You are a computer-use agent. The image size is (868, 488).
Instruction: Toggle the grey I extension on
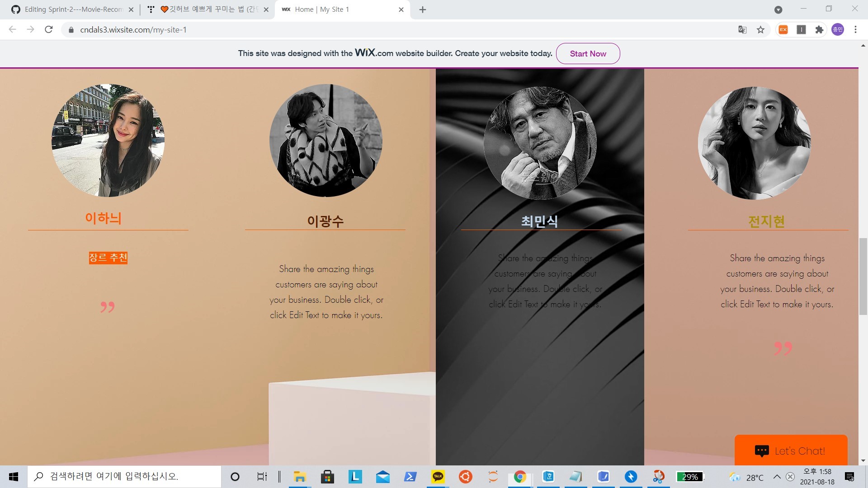coord(802,29)
